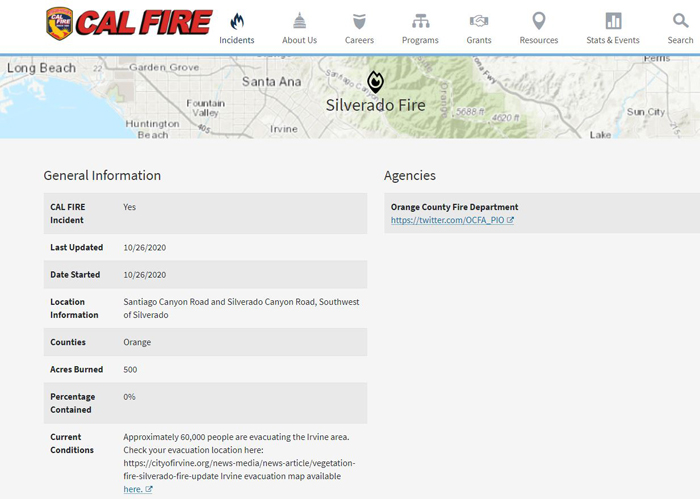Open the twitter.com/OCFA_PIO link
The height and width of the screenshot is (499, 700).
pyautogui.click(x=447, y=220)
